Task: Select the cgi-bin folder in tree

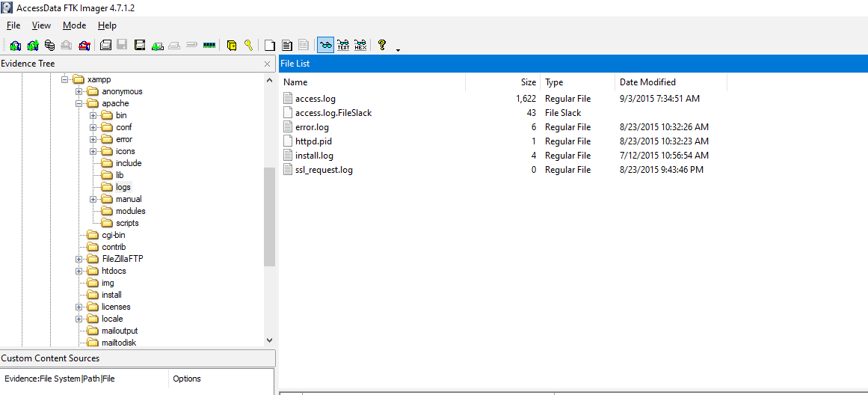Action: (114, 235)
